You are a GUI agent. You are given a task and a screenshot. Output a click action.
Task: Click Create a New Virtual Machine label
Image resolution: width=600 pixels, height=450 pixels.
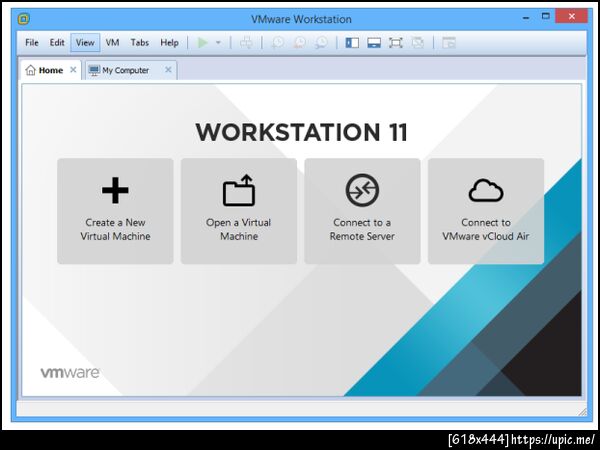tap(115, 229)
